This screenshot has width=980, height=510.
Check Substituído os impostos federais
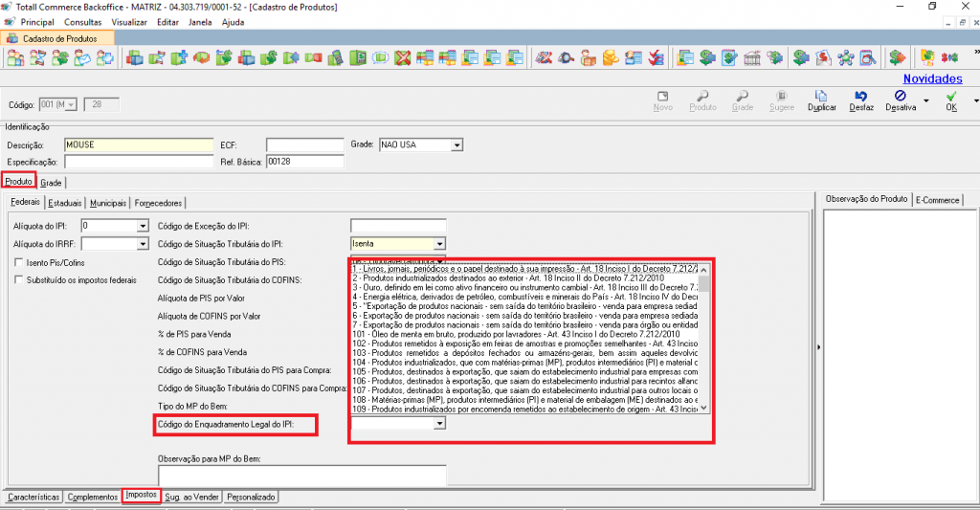pyautogui.click(x=19, y=279)
